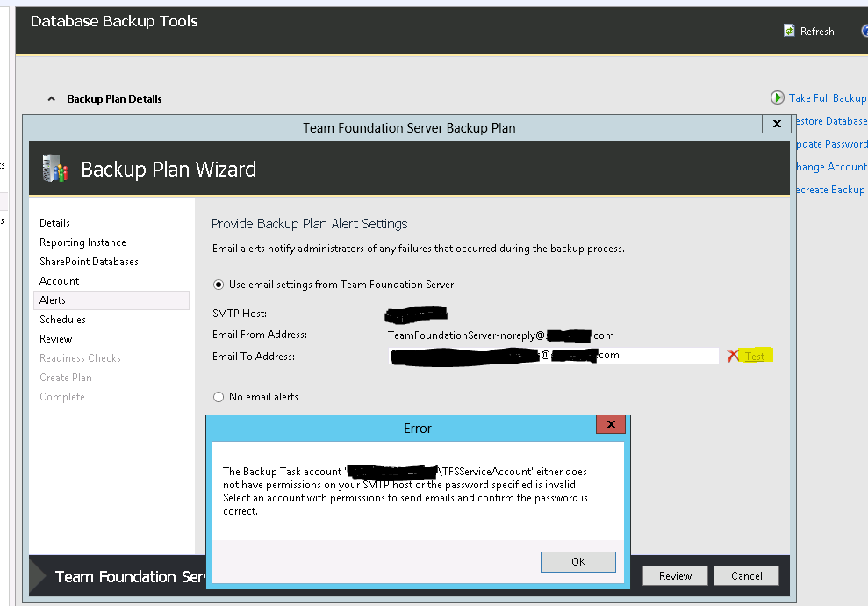Select Use email settings from Team Foundation Server
The height and width of the screenshot is (606, 868).
[219, 285]
